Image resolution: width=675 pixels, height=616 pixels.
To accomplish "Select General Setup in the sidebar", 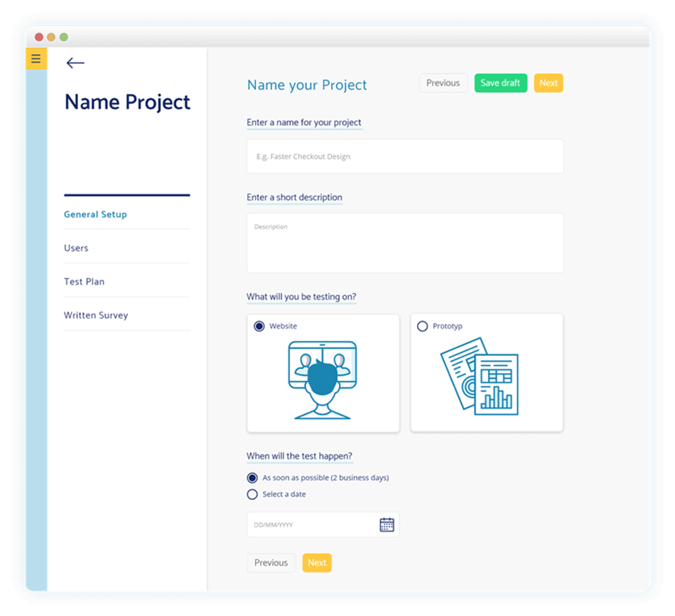I will click(x=95, y=214).
